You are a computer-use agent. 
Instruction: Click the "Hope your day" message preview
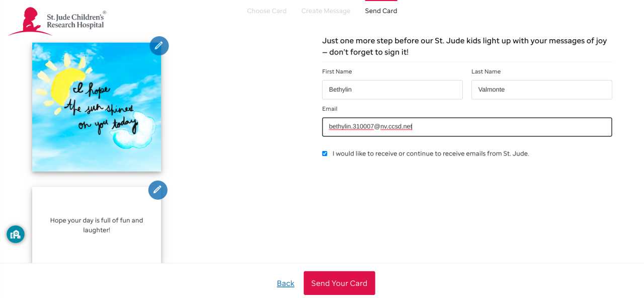pos(97,225)
